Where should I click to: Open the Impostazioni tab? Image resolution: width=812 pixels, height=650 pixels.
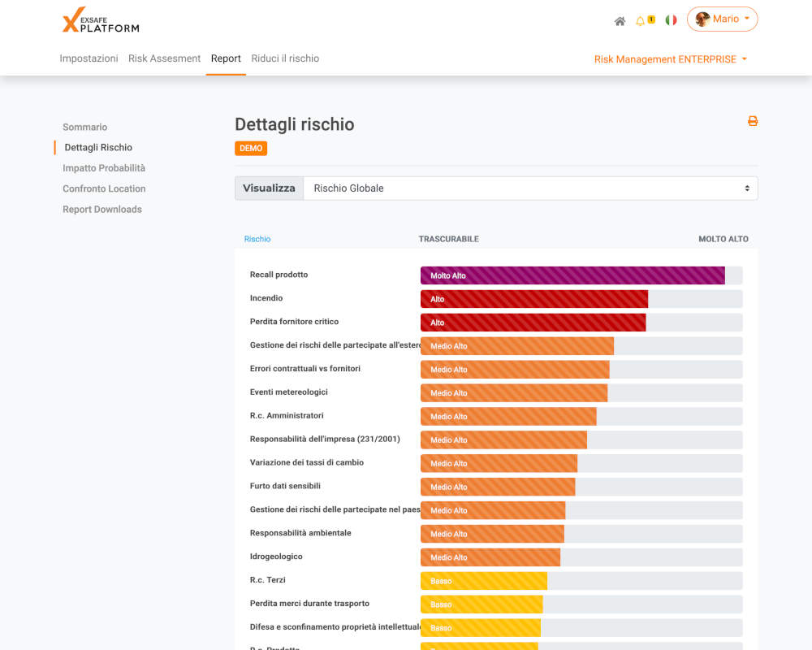[x=89, y=58]
